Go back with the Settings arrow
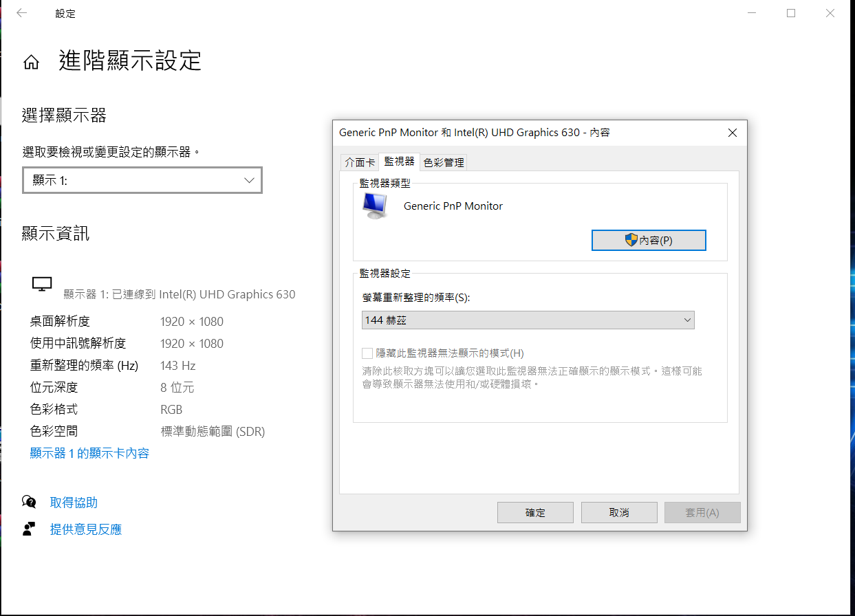 tap(22, 13)
